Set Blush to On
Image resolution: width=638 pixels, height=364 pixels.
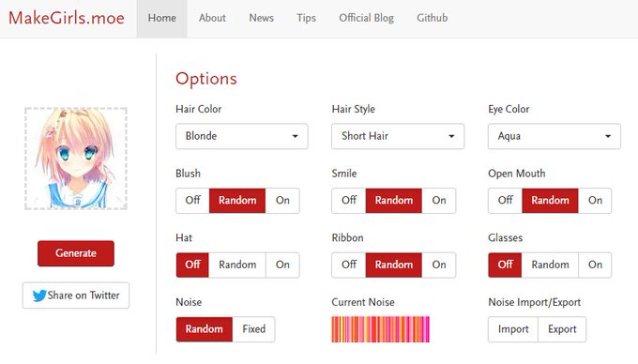(x=282, y=201)
